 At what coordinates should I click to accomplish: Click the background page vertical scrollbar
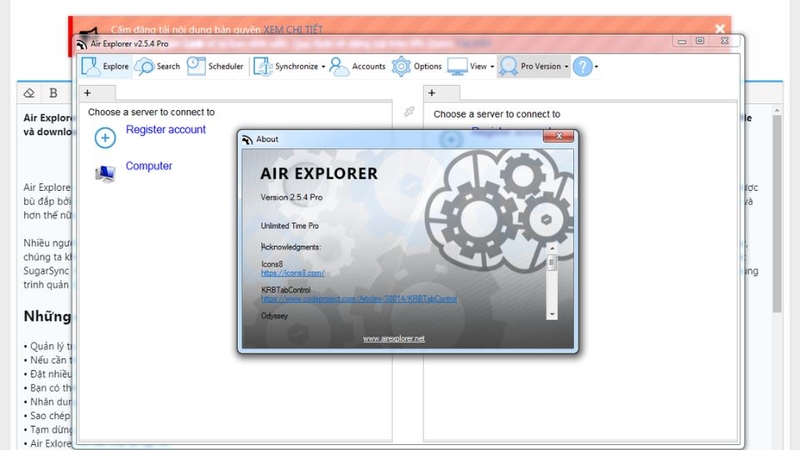777,213
